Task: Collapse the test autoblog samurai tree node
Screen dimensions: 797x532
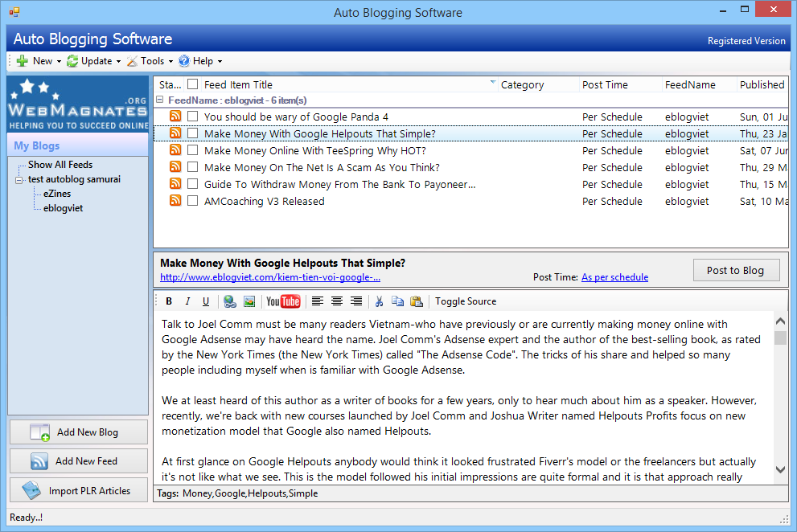Action: [x=18, y=180]
